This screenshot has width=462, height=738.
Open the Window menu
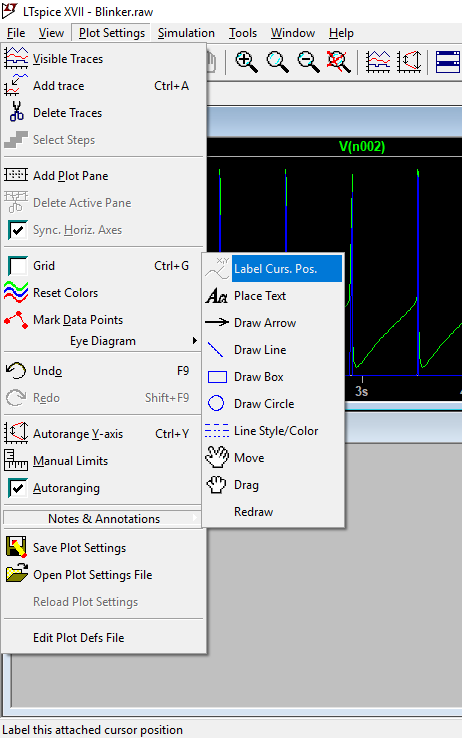click(x=293, y=33)
